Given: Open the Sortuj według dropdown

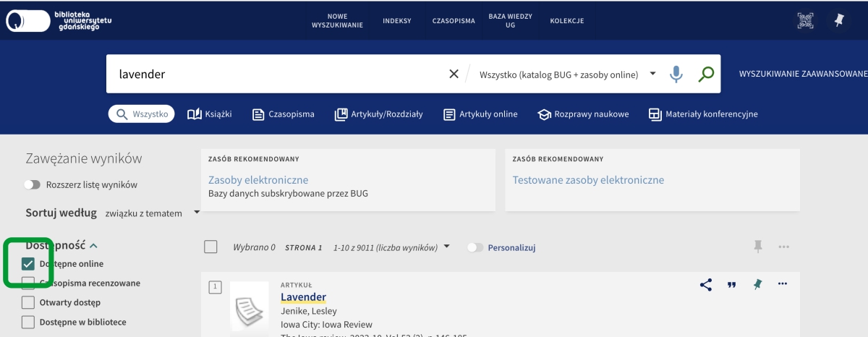Looking at the screenshot, I should (x=153, y=213).
